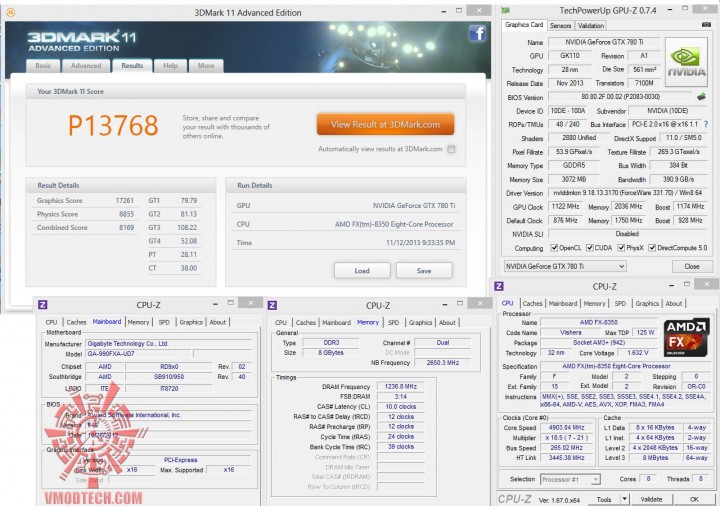Click View Result at 3DMark.com button

pyautogui.click(x=385, y=124)
